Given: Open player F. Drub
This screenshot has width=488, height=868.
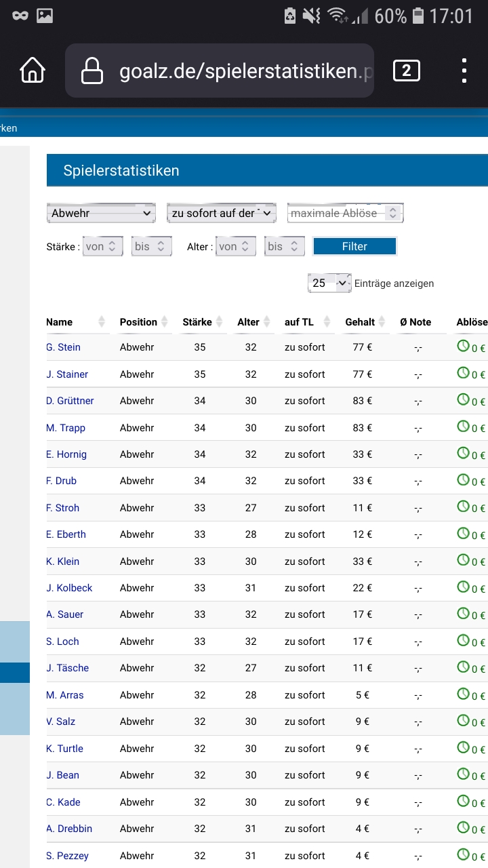Looking at the screenshot, I should tap(61, 481).
